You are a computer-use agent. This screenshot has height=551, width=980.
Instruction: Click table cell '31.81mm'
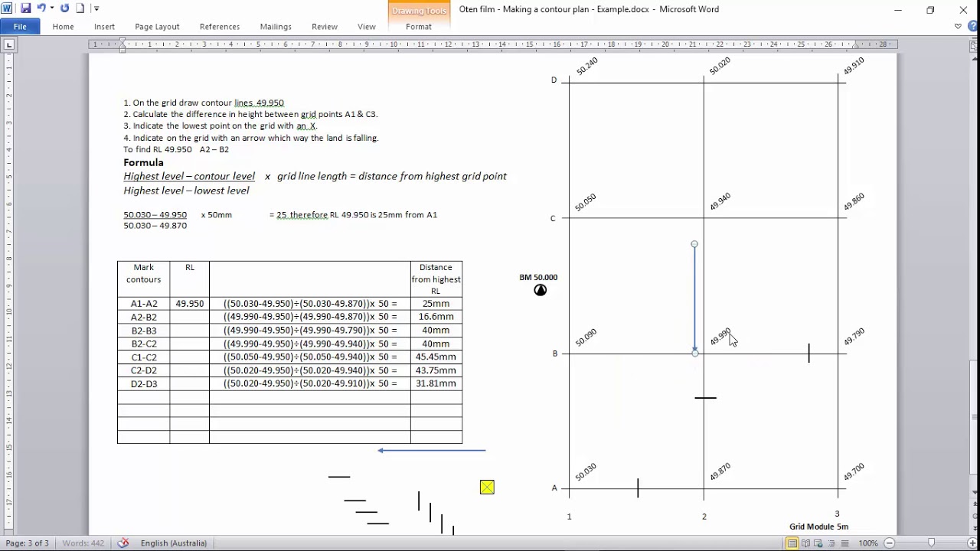coord(436,383)
